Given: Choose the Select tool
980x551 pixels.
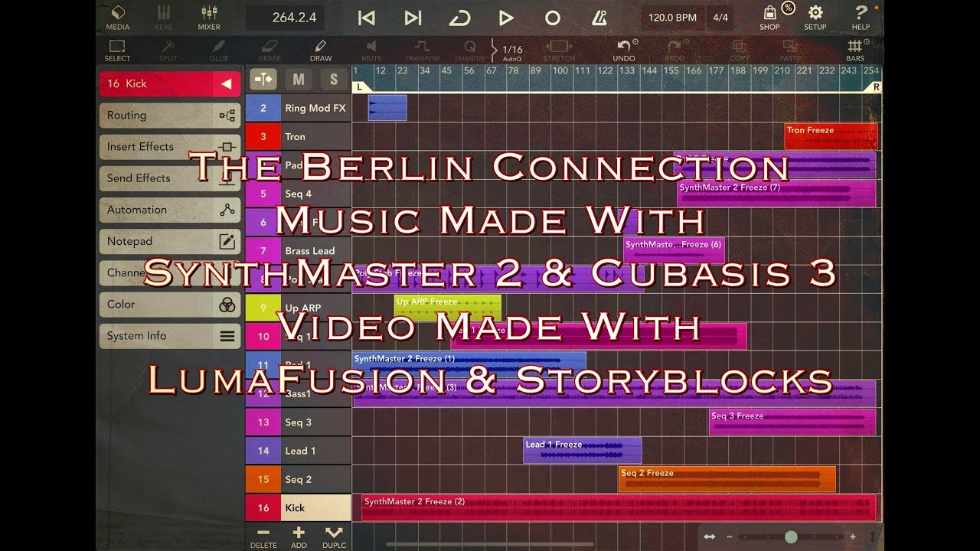Looking at the screenshot, I should 117,51.
